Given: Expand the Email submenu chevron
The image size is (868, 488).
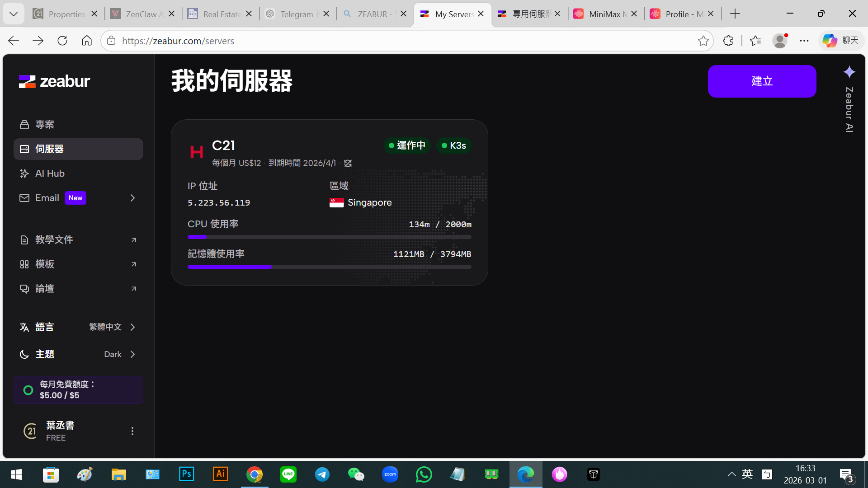Looking at the screenshot, I should 132,198.
